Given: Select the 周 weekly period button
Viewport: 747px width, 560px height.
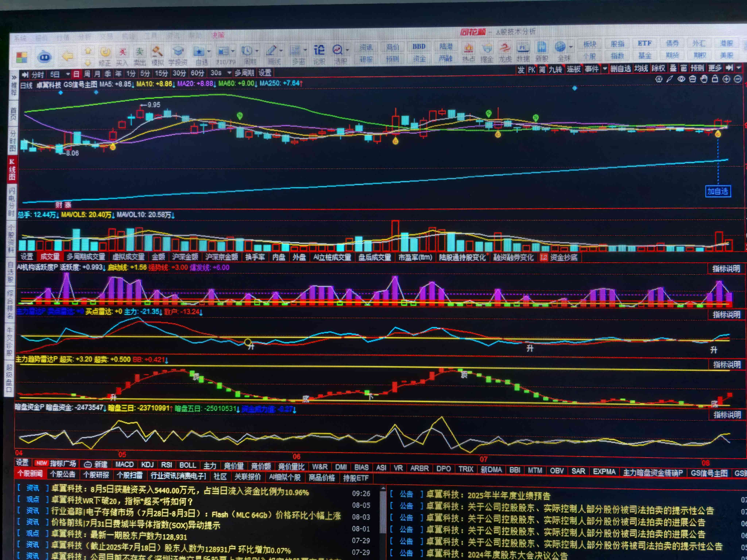Looking at the screenshot, I should (87, 74).
